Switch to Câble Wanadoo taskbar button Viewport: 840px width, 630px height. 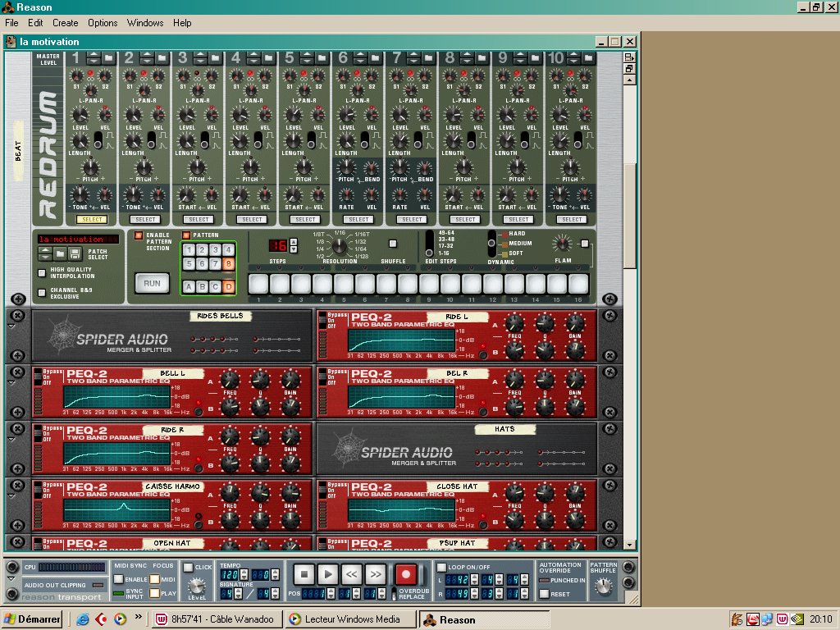coord(217,619)
